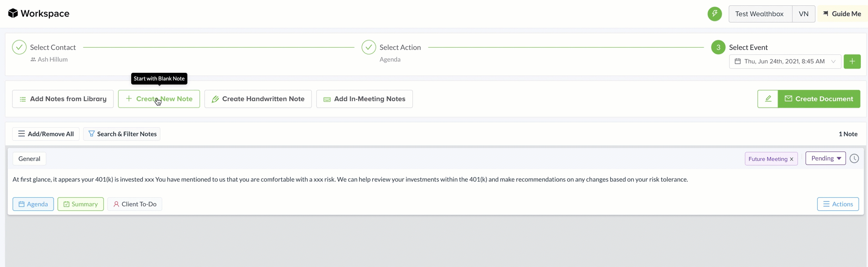This screenshot has width=868, height=267.
Task: Click the Create Document button
Action: [819, 99]
